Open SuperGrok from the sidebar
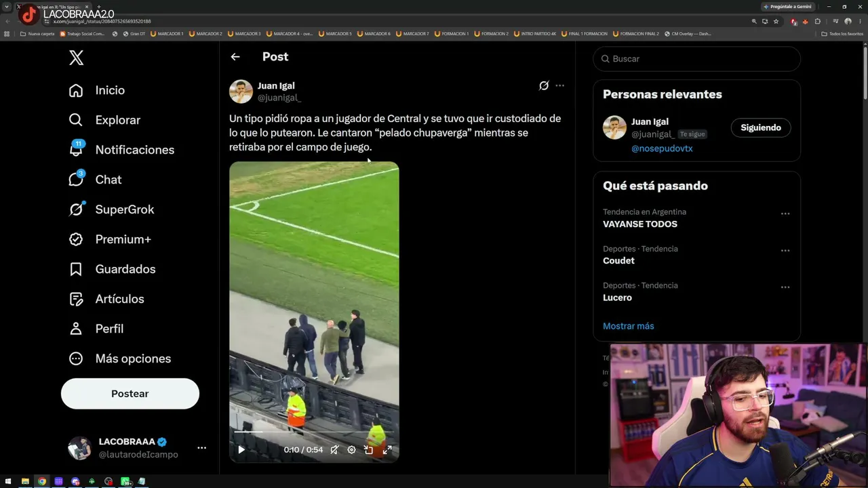 111,209
